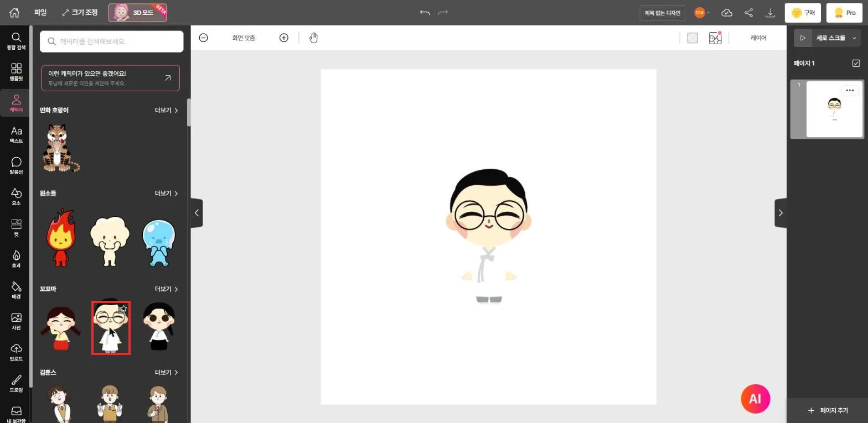The image size is (868, 423).
Task: Click the character face editor icon
Action: [x=715, y=38]
